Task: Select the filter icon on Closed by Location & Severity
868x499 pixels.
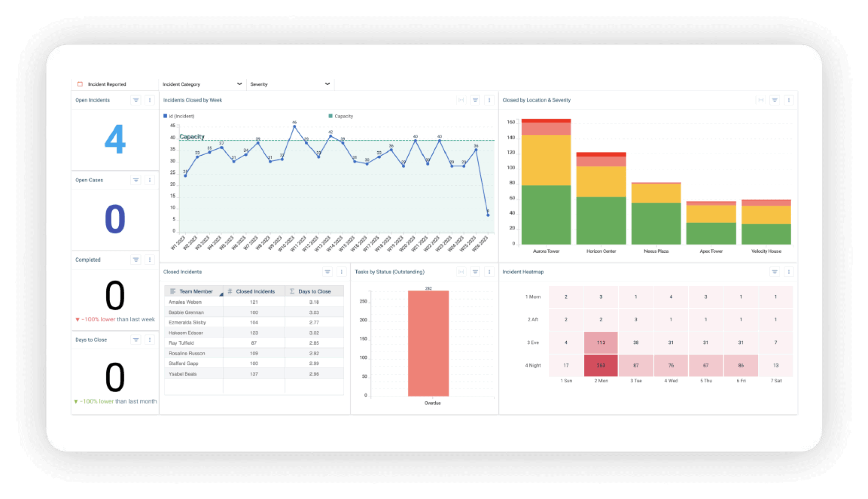Action: (775, 100)
